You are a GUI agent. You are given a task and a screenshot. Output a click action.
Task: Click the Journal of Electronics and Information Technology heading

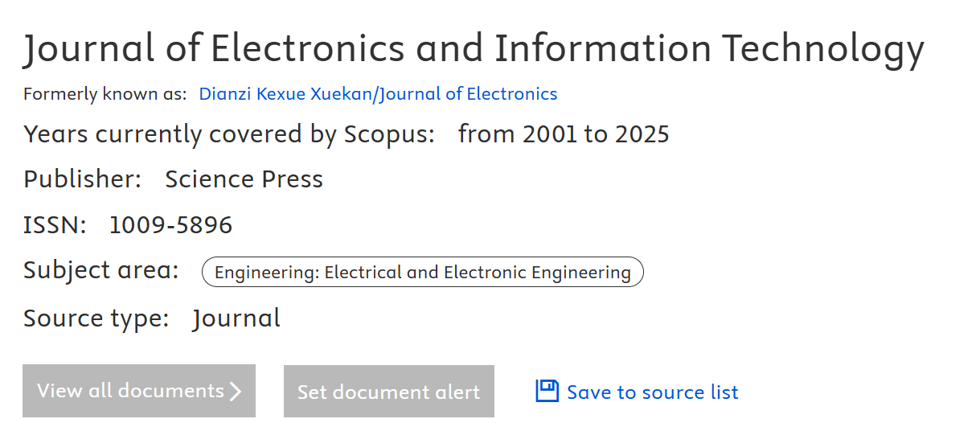(474, 50)
